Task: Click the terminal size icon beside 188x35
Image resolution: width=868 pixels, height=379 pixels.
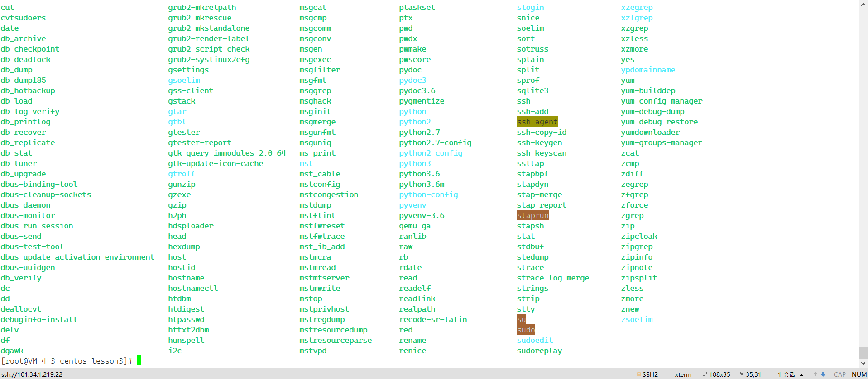Action: (705, 374)
